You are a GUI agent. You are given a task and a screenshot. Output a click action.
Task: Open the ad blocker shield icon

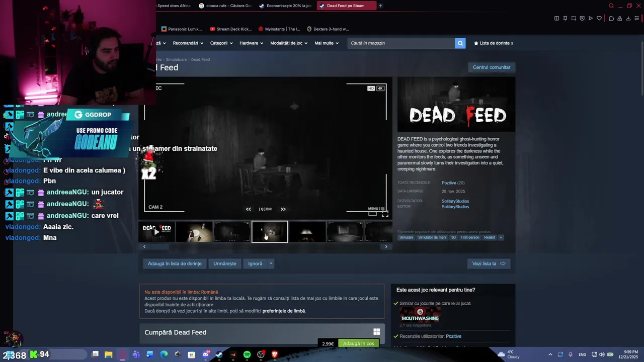click(582, 19)
